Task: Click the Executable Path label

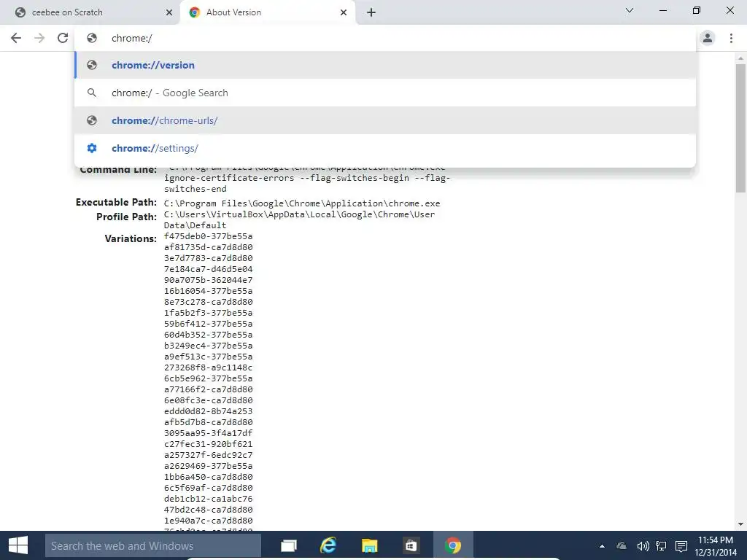Action: pyautogui.click(x=116, y=203)
